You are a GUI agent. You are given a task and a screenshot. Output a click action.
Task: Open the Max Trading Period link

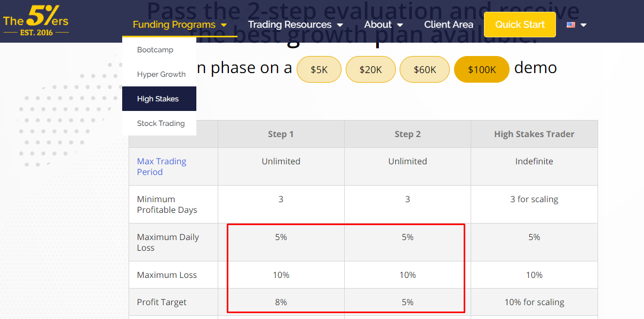(162, 166)
